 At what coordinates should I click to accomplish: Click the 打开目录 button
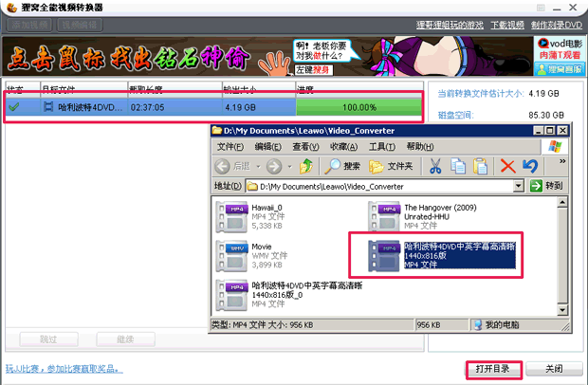pos(493,369)
